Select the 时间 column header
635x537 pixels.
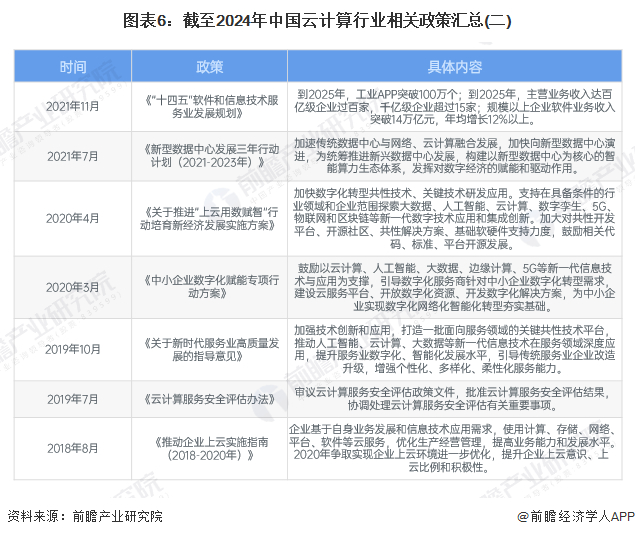pyautogui.click(x=73, y=66)
